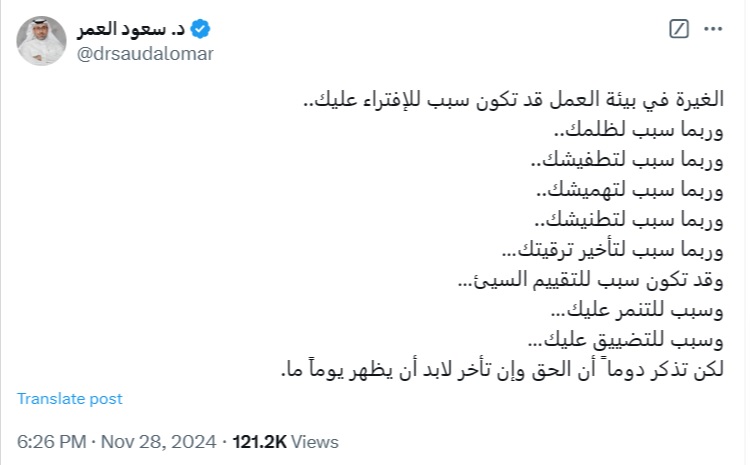Click the Nov 28, 2024 date

[158, 441]
